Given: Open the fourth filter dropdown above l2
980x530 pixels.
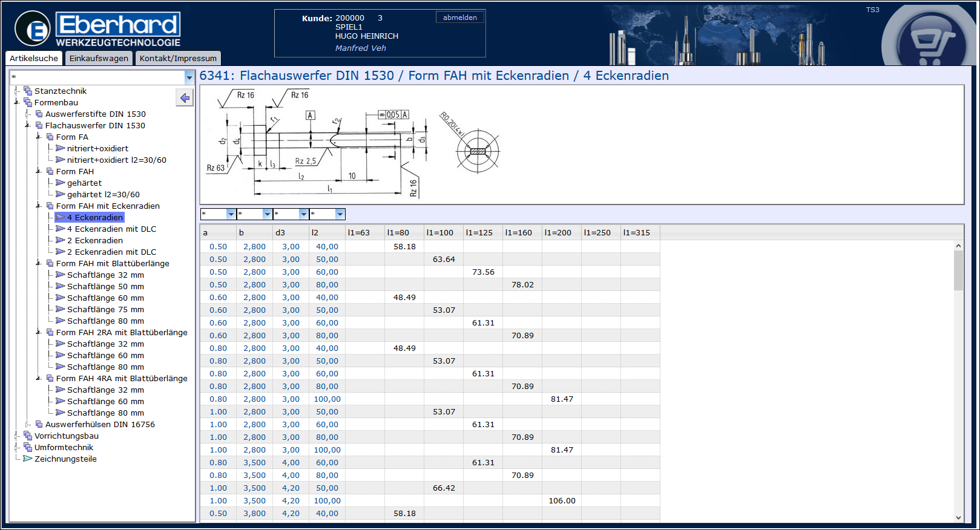Looking at the screenshot, I should coord(340,214).
